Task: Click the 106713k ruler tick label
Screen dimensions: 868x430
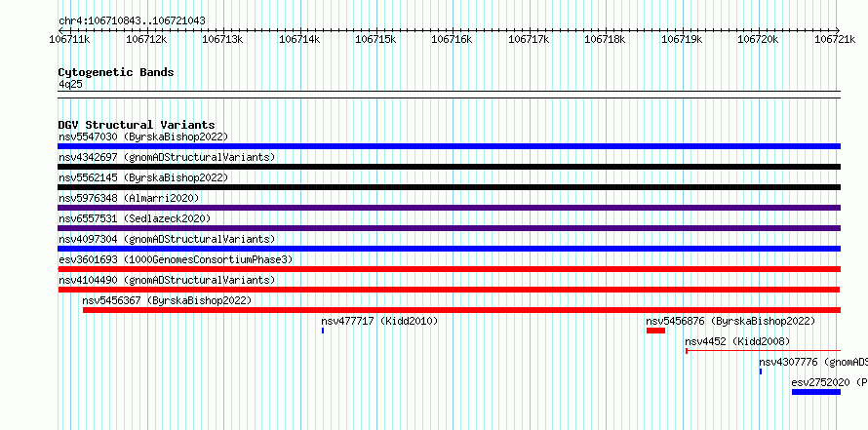Action: 222,39
